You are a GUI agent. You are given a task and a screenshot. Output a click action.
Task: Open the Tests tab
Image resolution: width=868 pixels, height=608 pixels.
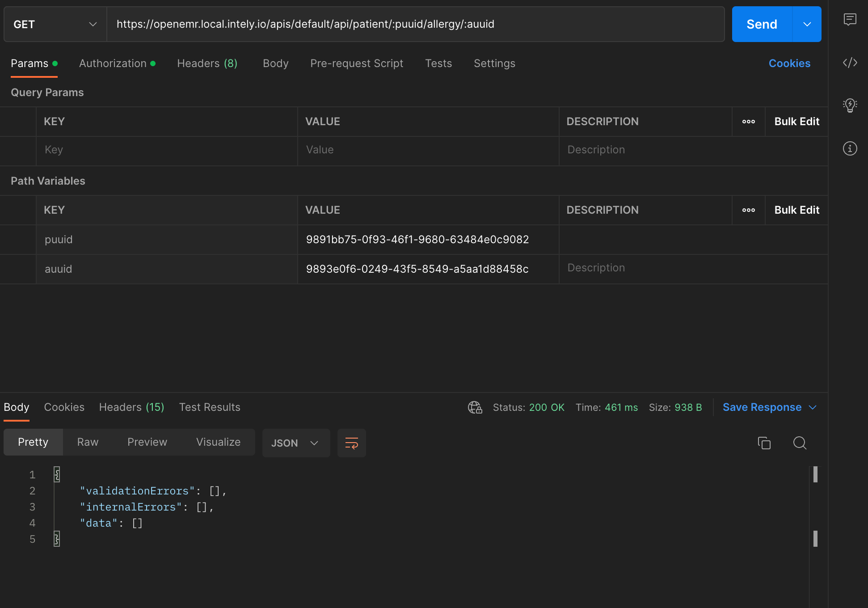[x=438, y=63]
